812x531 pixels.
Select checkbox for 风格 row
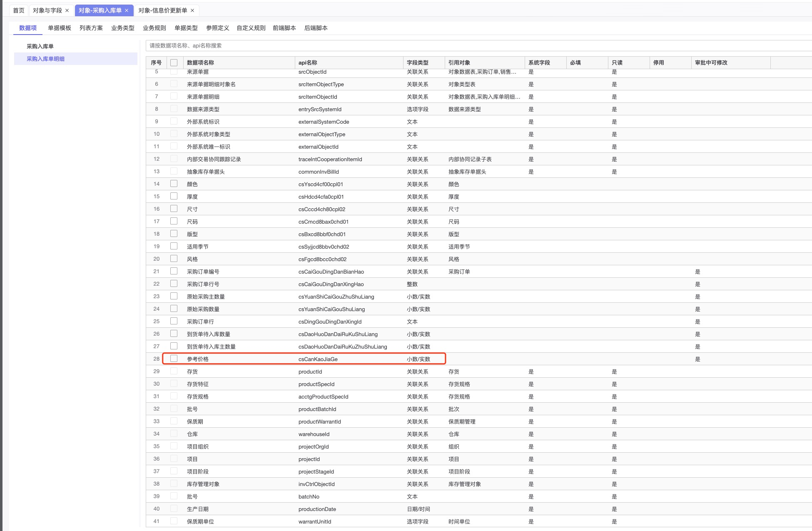(x=174, y=259)
